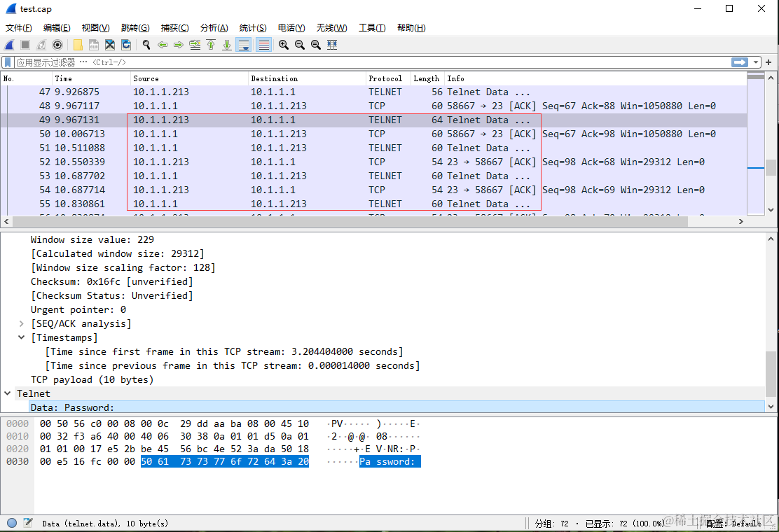The height and width of the screenshot is (532, 779).
Task: Reset text to normal size icon
Action: tap(315, 45)
